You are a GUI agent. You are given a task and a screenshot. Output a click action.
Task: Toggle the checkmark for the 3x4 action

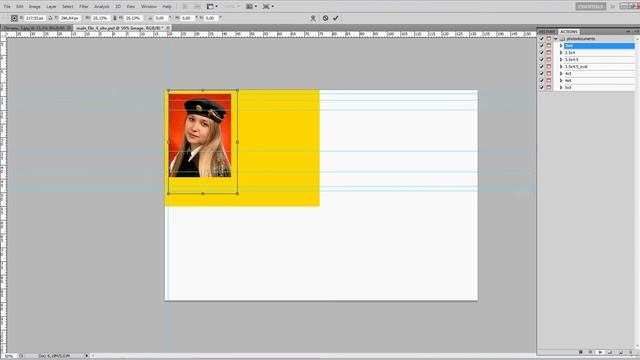tap(542, 46)
